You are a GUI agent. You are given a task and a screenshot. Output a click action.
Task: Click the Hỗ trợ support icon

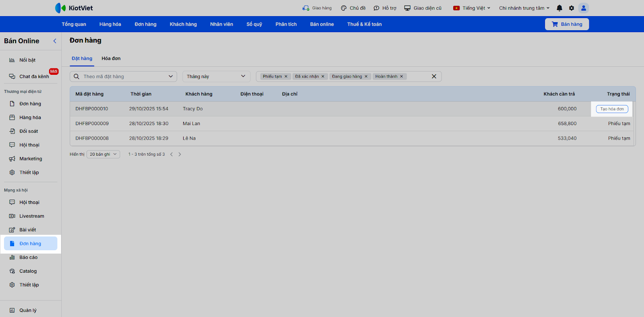click(x=376, y=8)
